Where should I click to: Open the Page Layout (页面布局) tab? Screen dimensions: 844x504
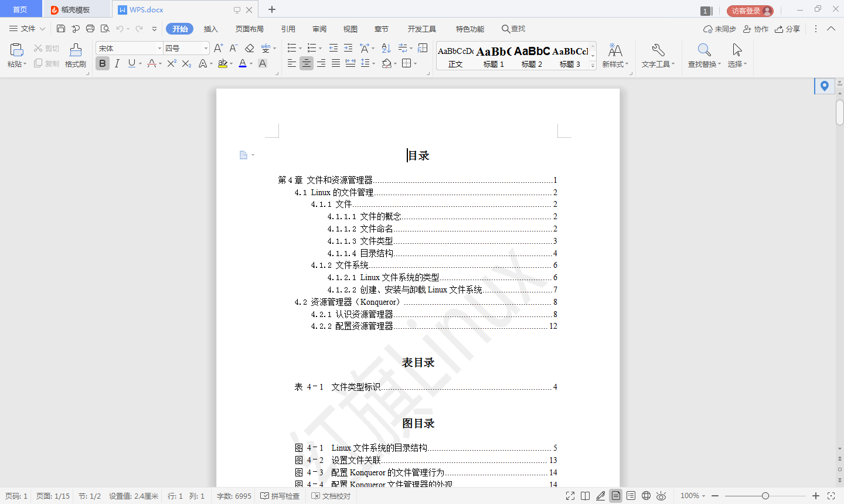click(250, 29)
